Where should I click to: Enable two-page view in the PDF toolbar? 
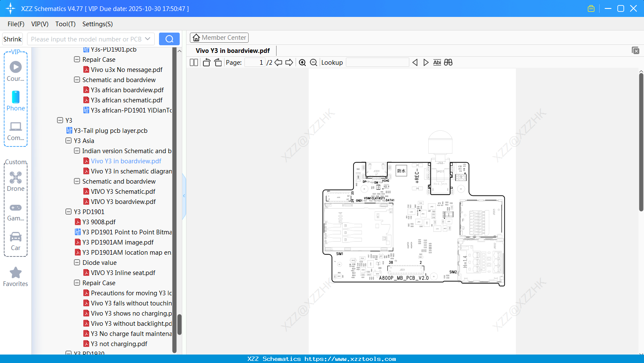194,62
